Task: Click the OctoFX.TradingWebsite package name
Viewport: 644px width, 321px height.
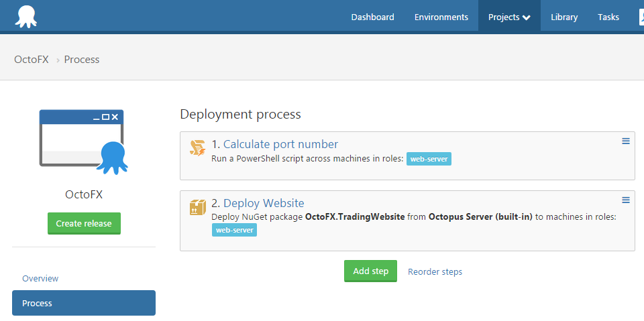Action: coord(355,216)
